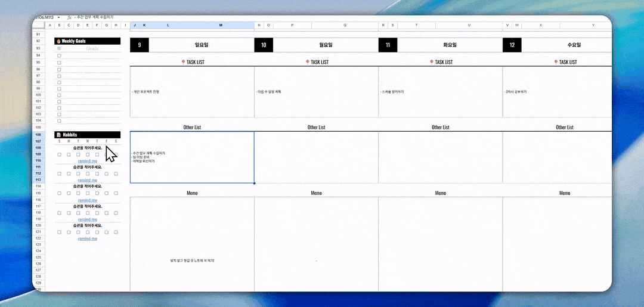
Task: Click the habit text '습관을 적어주세요.' in row 117
Action: pos(88,206)
